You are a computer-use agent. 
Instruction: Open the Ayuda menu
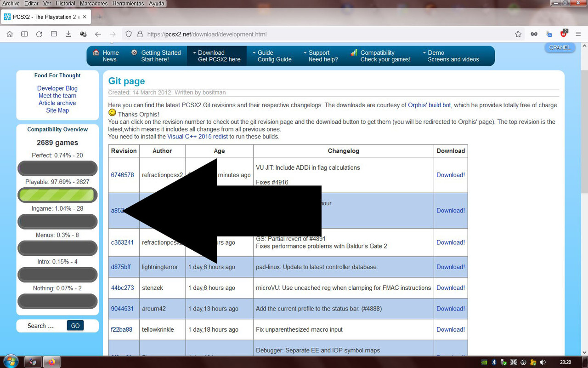[156, 3]
